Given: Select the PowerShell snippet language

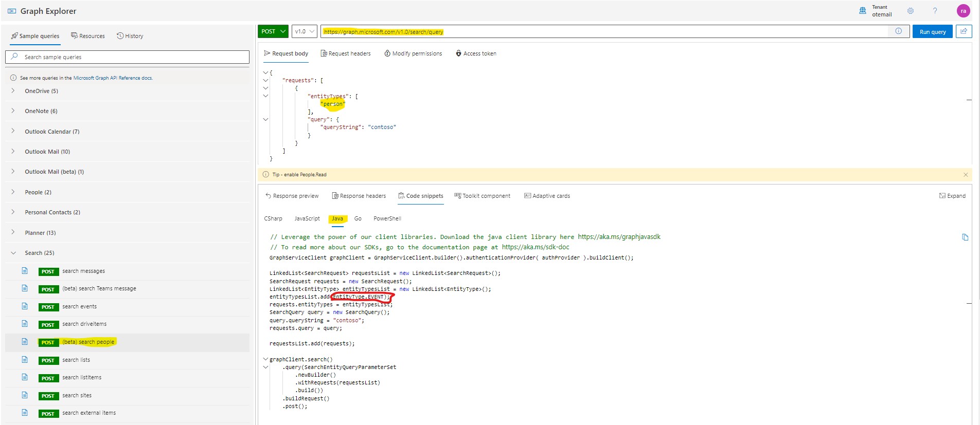Looking at the screenshot, I should tap(387, 218).
